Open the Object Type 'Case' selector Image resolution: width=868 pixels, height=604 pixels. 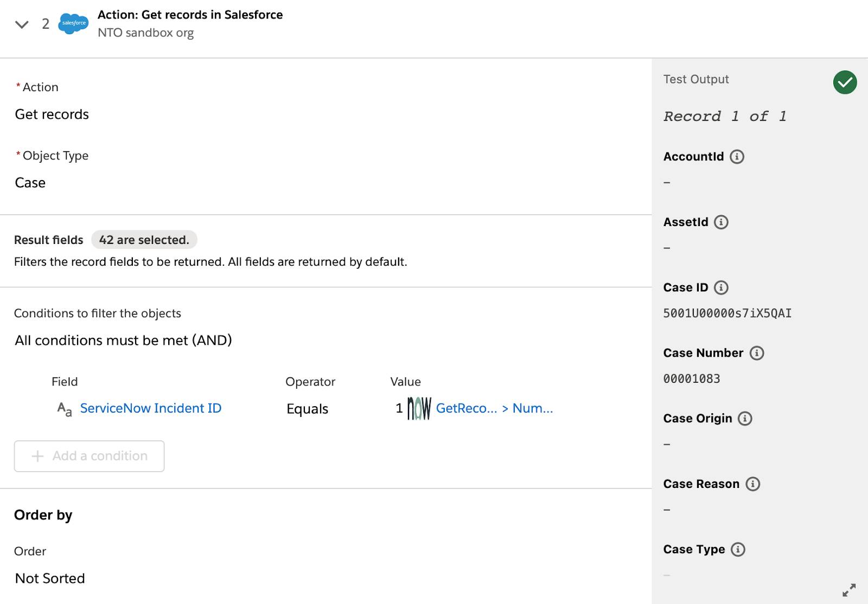pyautogui.click(x=30, y=183)
